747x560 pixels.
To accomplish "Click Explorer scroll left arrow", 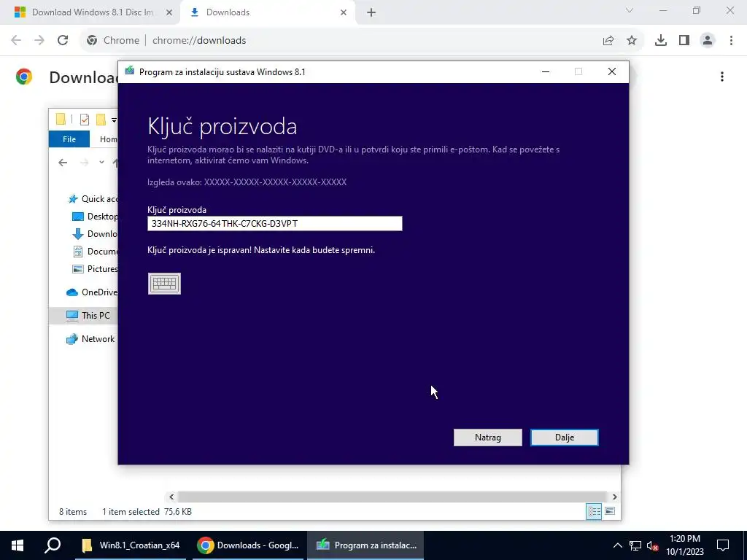I will point(171,497).
